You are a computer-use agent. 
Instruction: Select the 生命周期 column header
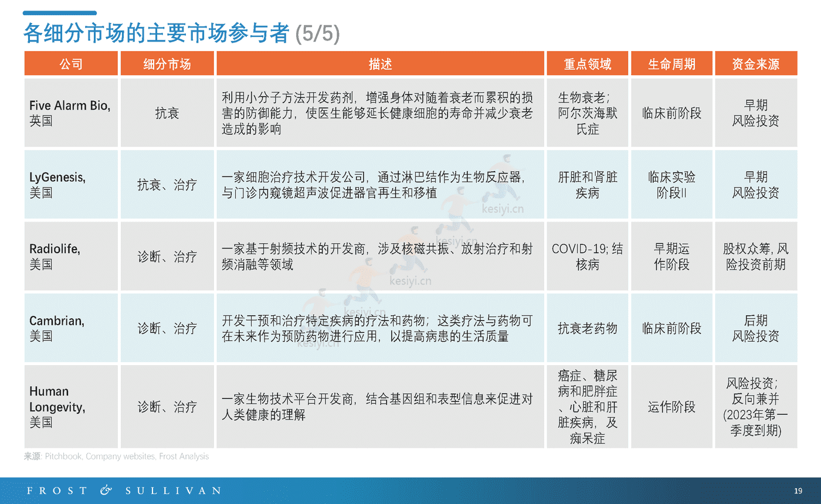click(671, 64)
